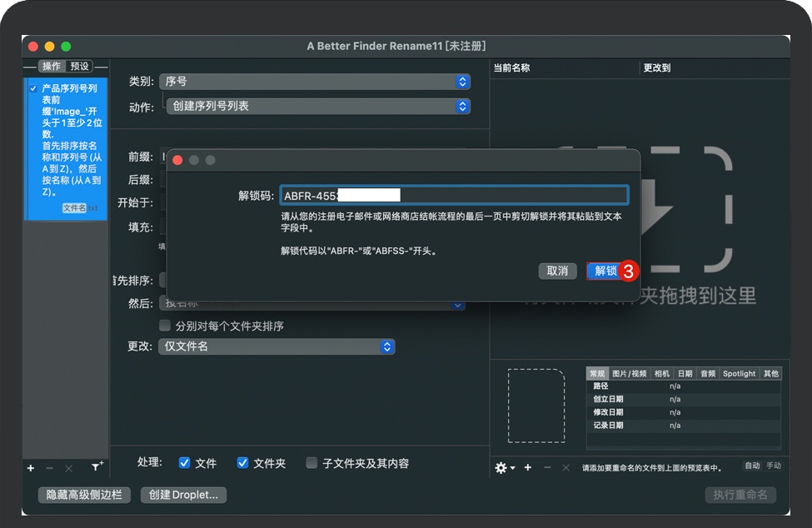Image resolution: width=812 pixels, height=528 pixels.
Task: Click 创建 Droplet... button
Action: point(183,495)
